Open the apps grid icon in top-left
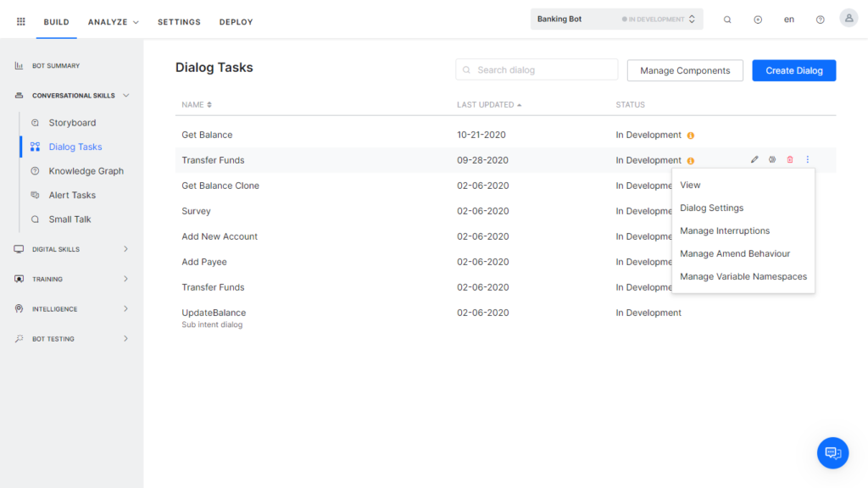The width and height of the screenshot is (868, 488). tap(21, 21)
